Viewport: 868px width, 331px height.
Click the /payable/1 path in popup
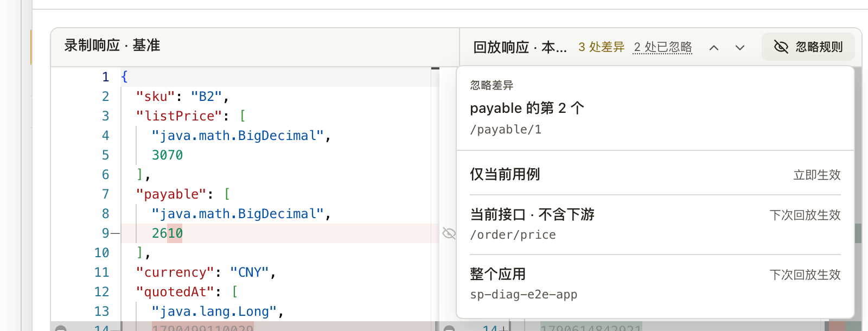pos(506,130)
